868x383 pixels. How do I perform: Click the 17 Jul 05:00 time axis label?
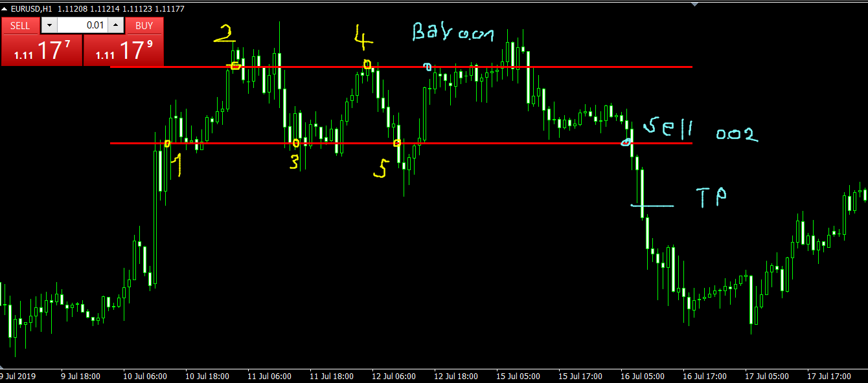[767, 376]
